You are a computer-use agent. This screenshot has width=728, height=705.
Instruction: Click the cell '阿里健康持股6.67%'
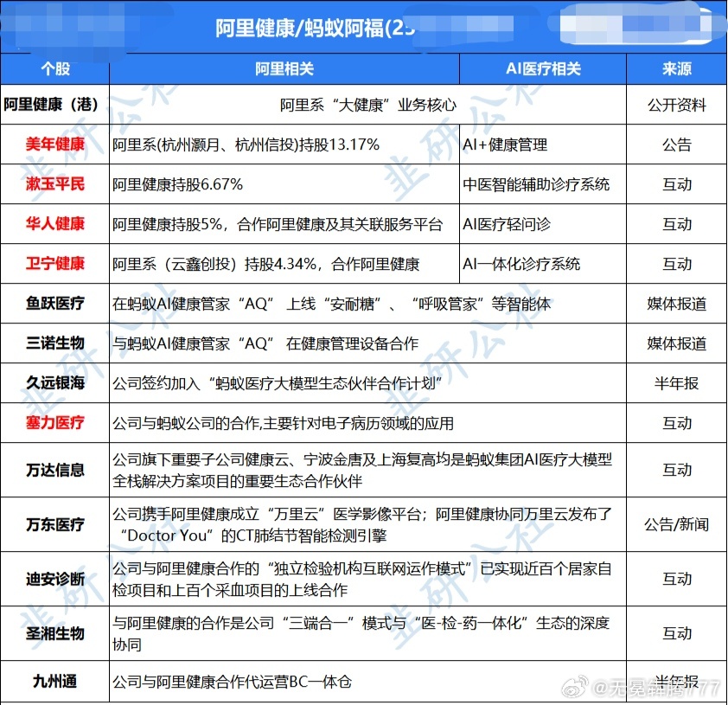click(284, 184)
